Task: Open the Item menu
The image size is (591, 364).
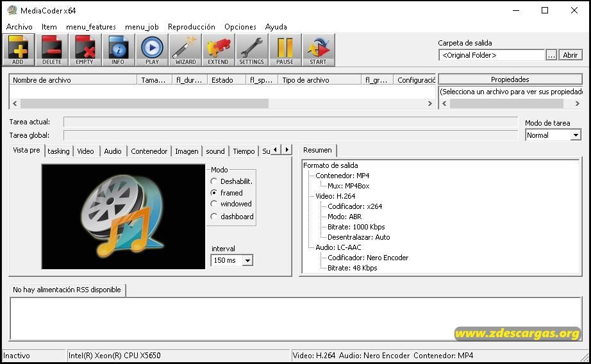Action: click(49, 27)
